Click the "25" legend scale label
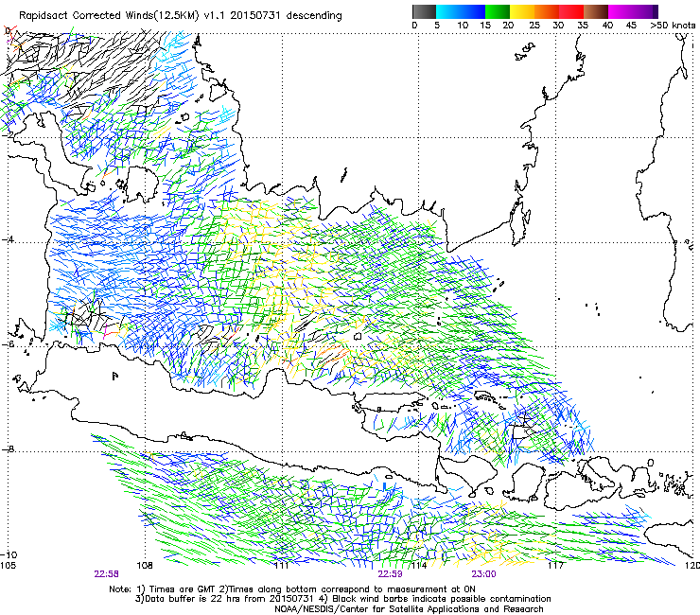This screenshot has width=700, height=615. [x=534, y=26]
